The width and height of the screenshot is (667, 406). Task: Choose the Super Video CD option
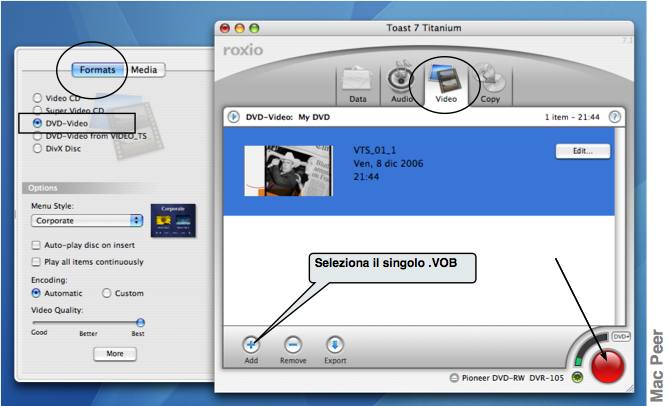(37, 111)
